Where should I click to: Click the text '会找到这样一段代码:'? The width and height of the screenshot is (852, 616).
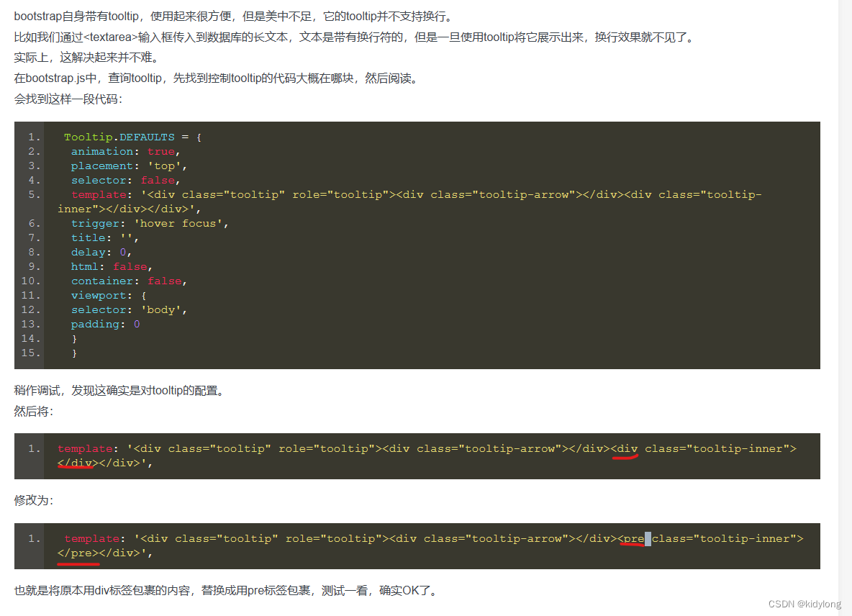tap(68, 99)
